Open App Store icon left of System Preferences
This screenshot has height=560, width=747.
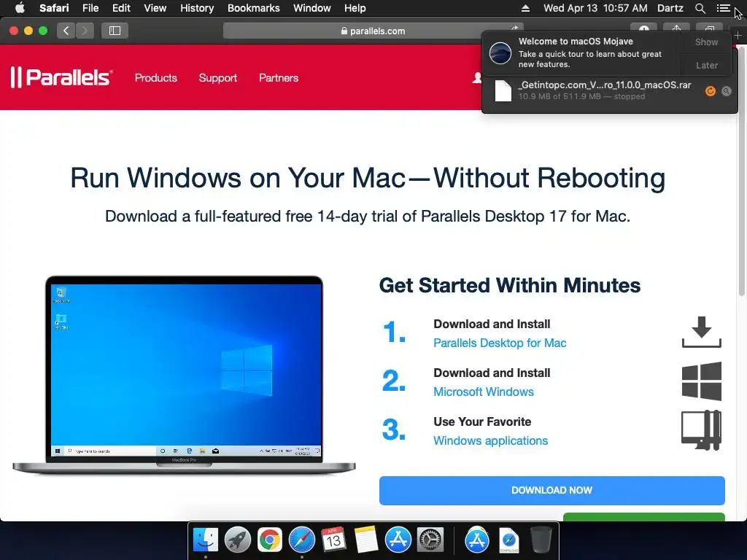(x=398, y=540)
